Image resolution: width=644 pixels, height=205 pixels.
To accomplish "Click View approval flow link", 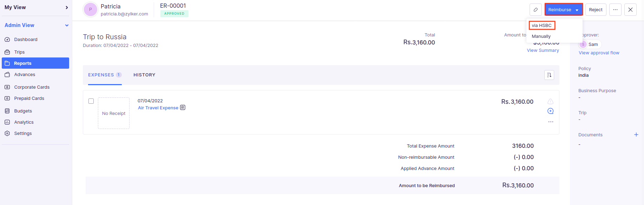I will coord(598,53).
